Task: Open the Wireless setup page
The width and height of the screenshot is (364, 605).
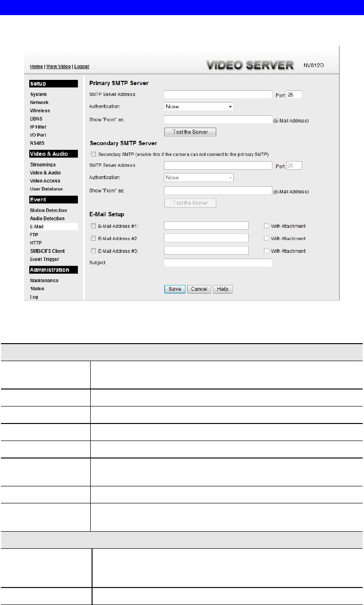Action: [40, 111]
